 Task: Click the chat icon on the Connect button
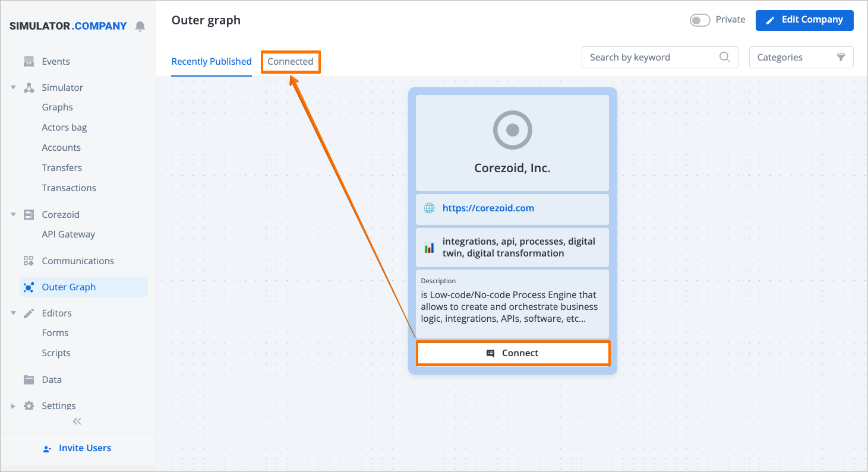click(x=491, y=353)
